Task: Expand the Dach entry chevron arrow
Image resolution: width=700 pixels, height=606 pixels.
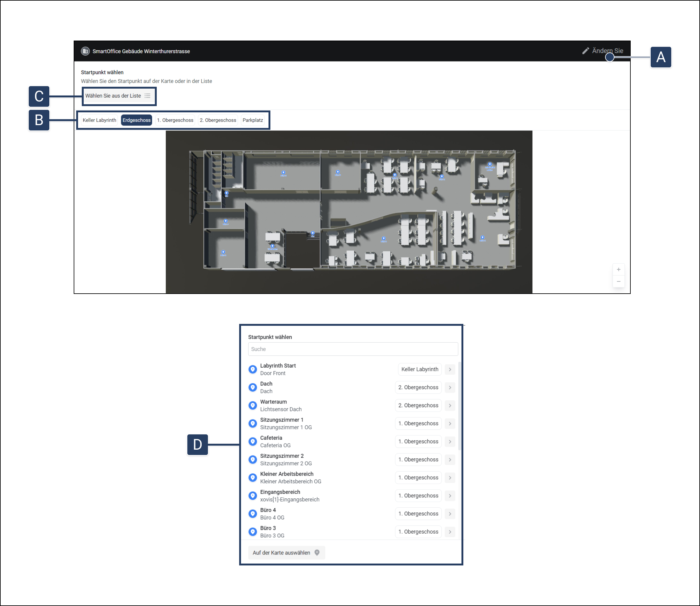Action: [x=450, y=388]
